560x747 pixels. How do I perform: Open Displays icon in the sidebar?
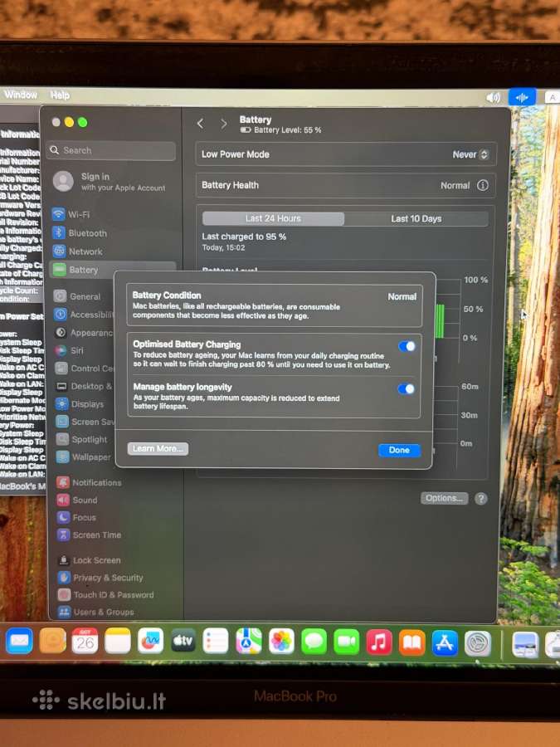pos(62,404)
